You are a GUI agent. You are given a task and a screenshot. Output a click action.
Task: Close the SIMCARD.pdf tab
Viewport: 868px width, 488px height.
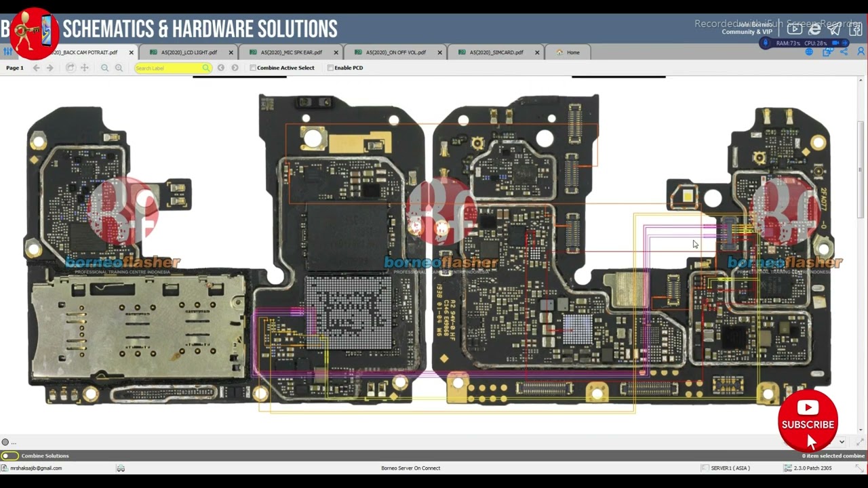[538, 52]
